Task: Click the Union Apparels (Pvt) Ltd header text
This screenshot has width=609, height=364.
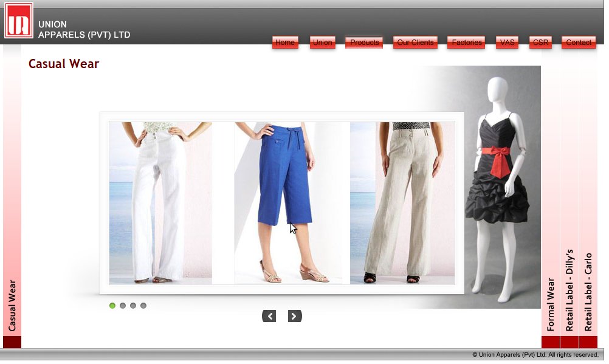Action: pos(84,30)
